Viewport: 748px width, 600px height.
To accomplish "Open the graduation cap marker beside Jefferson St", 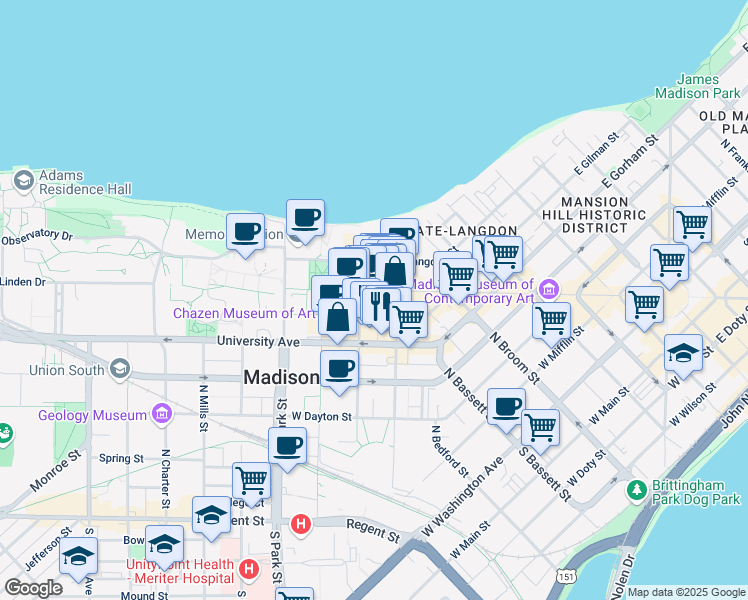I will pyautogui.click(x=79, y=559).
